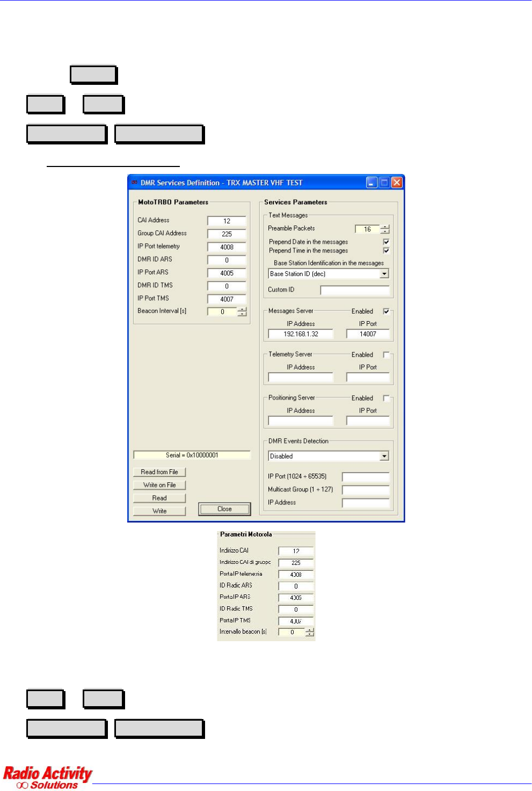Decrease Preamble Packets with the down arrow
Viewport: 532px width, 791px height.
[385, 231]
